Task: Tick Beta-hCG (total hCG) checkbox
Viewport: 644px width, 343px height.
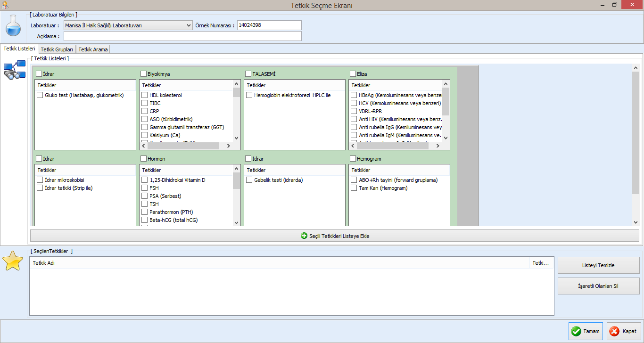Action: [x=145, y=220]
